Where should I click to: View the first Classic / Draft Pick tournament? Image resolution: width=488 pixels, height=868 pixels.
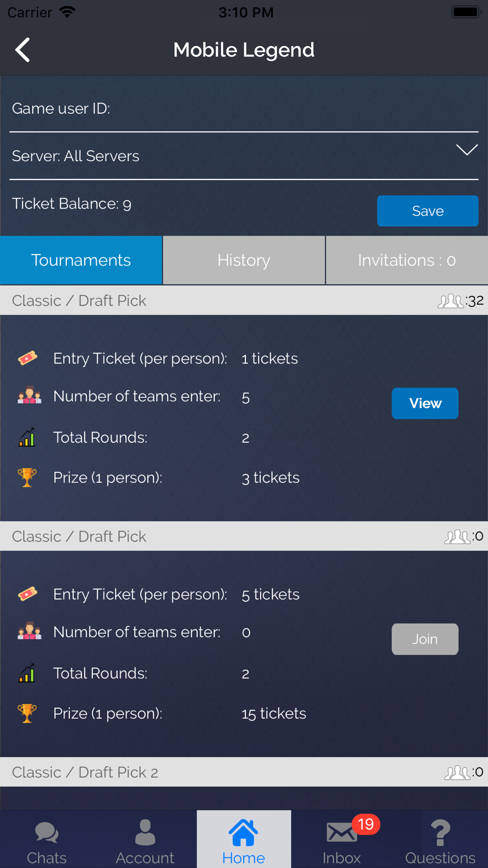coord(425,403)
